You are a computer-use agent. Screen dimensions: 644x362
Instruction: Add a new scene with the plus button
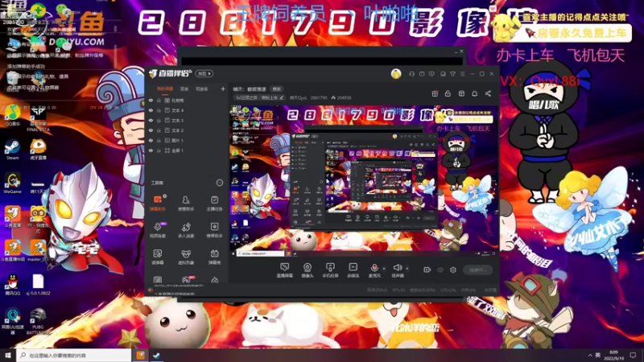pos(223,88)
